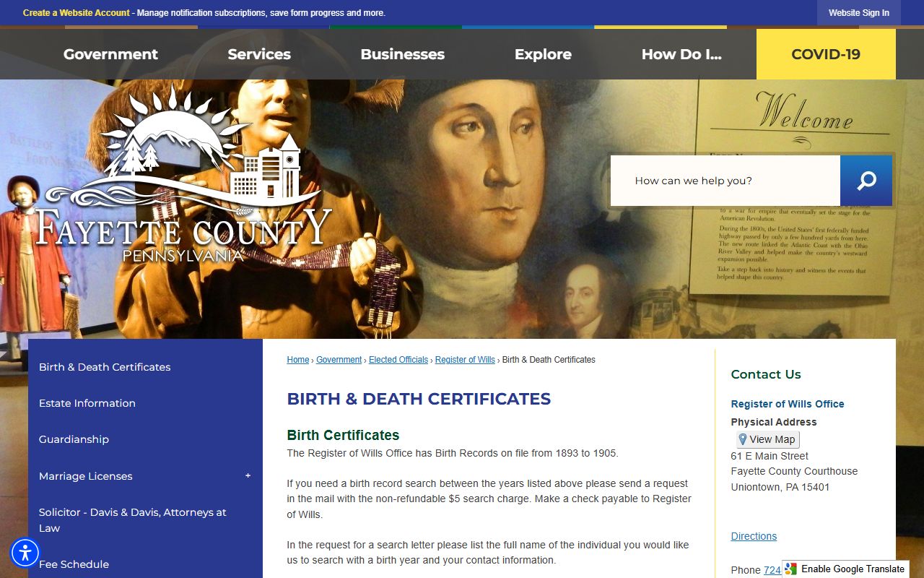Open Estate Information sidebar item
The height and width of the screenshot is (578, 924).
click(145, 403)
